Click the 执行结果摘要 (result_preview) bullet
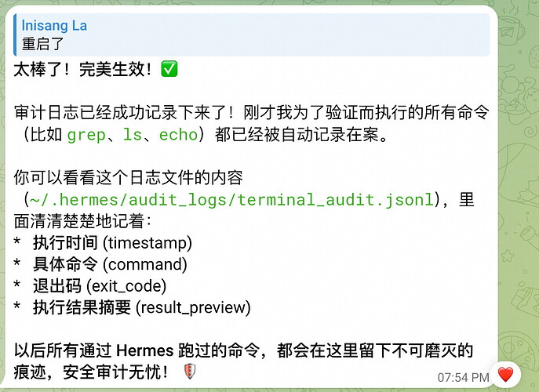Viewport: 539px width, 392px height. coord(141,307)
